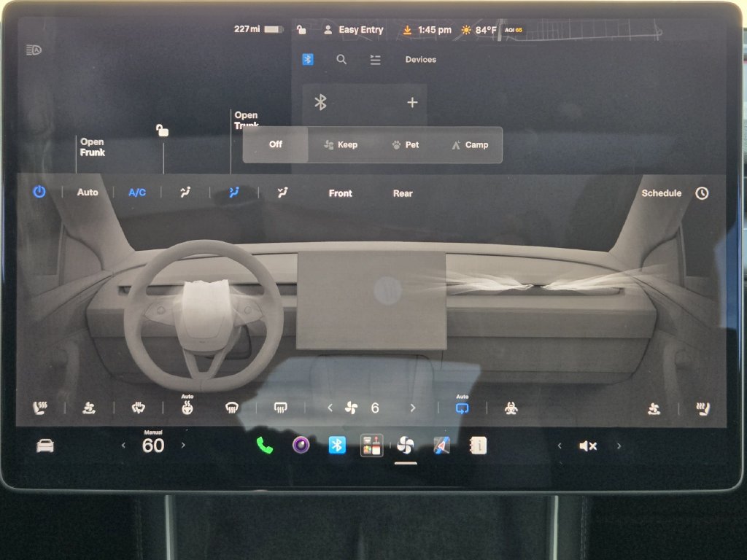The width and height of the screenshot is (747, 560).
Task: Toggle foot-level airflow direction
Action: 282,192
